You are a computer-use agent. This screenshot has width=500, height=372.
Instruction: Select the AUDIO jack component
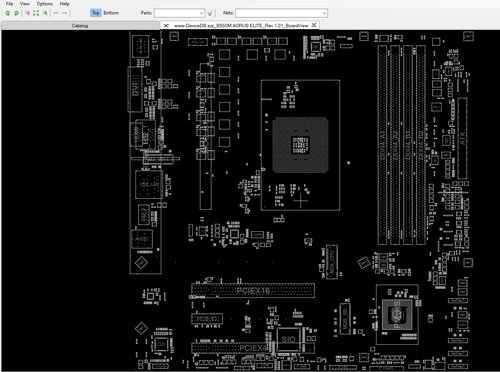tap(142, 239)
